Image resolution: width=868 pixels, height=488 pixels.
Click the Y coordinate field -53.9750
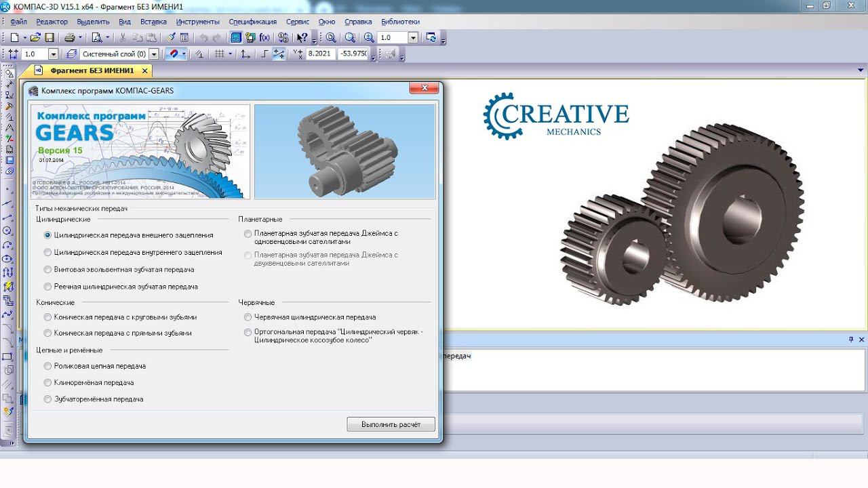coord(354,54)
